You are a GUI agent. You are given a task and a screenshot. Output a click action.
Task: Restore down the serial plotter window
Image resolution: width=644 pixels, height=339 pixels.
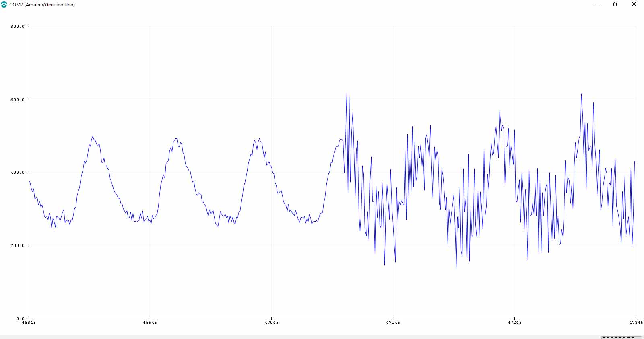tap(615, 4)
